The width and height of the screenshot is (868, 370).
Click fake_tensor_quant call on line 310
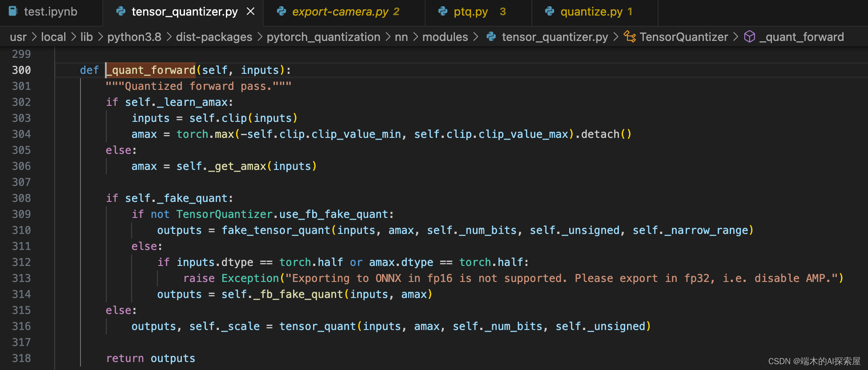[x=276, y=230]
